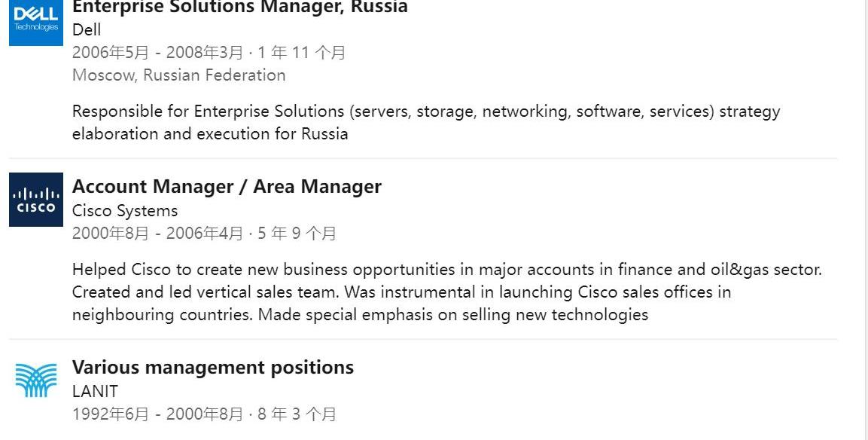Click the LANIT blue wave logo
The image size is (868, 440).
(x=35, y=380)
